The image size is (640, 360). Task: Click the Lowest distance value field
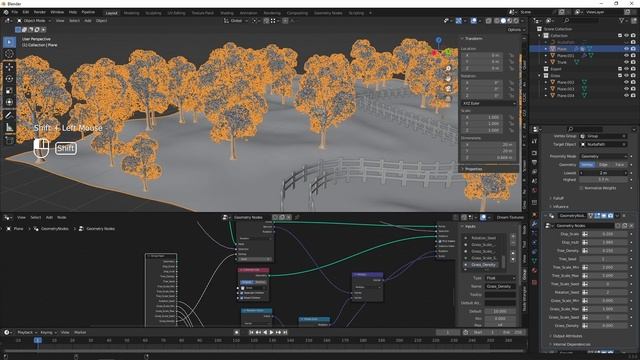[x=603, y=173]
